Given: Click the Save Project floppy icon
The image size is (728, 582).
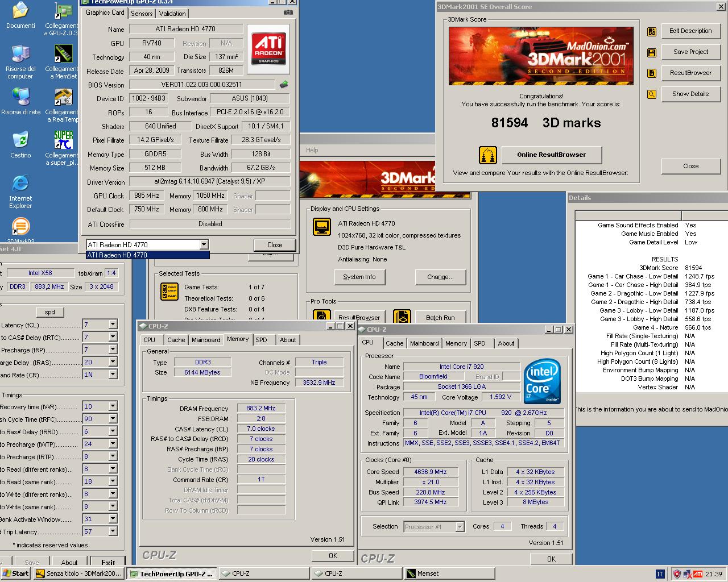Looking at the screenshot, I should pyautogui.click(x=652, y=53).
